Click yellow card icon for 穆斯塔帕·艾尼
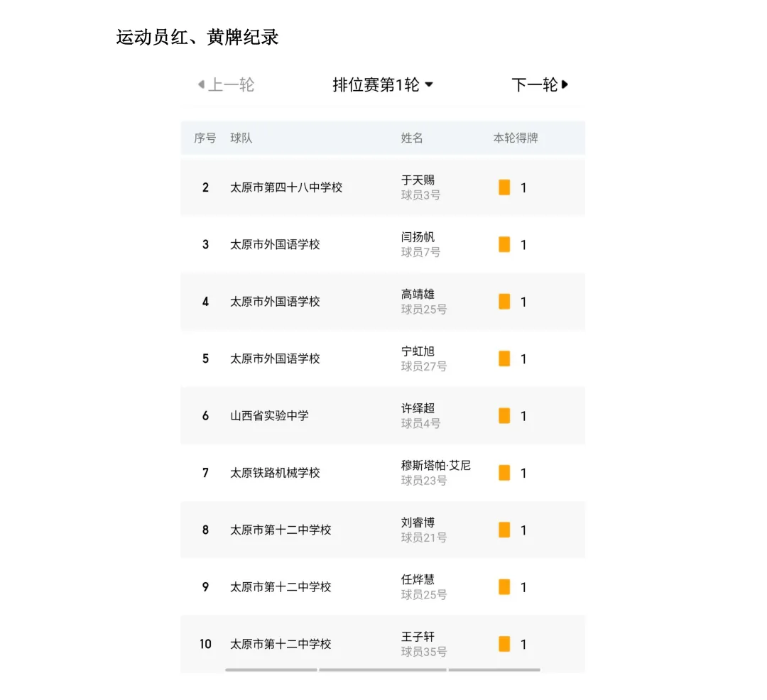Image resolution: width=767 pixels, height=700 pixels. click(504, 473)
